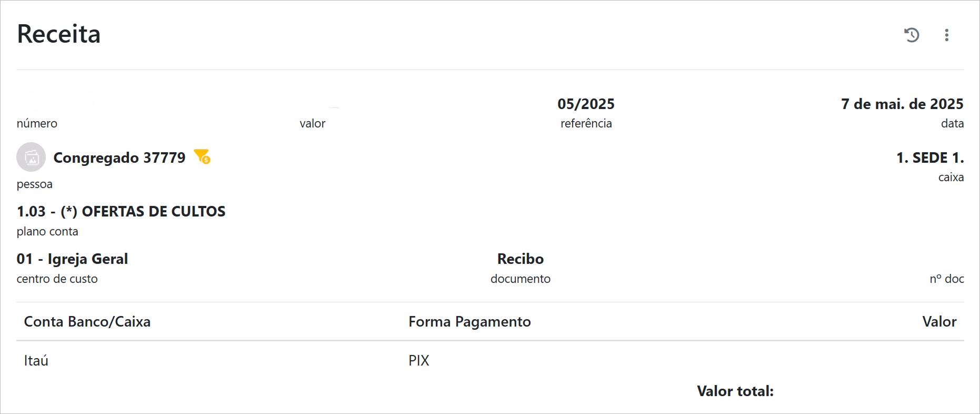Open the Congregado 37779 person link
Screen dimensions: 980x414
[119, 157]
